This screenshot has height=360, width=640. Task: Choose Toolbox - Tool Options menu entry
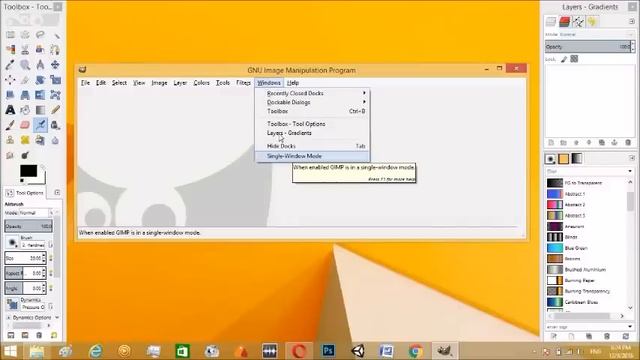(x=313, y=124)
